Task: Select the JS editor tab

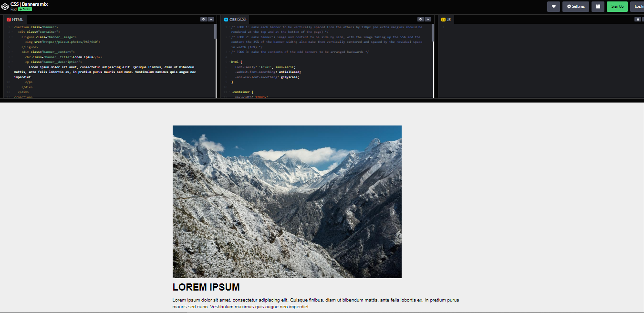Action: pos(448,20)
